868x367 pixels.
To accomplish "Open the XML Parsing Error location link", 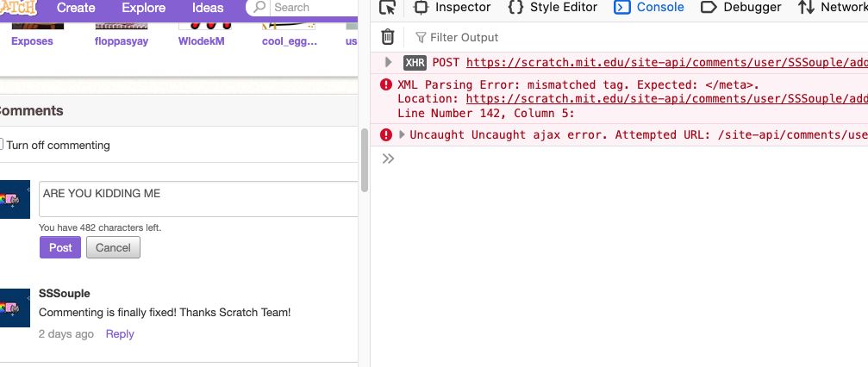I will pos(667,99).
